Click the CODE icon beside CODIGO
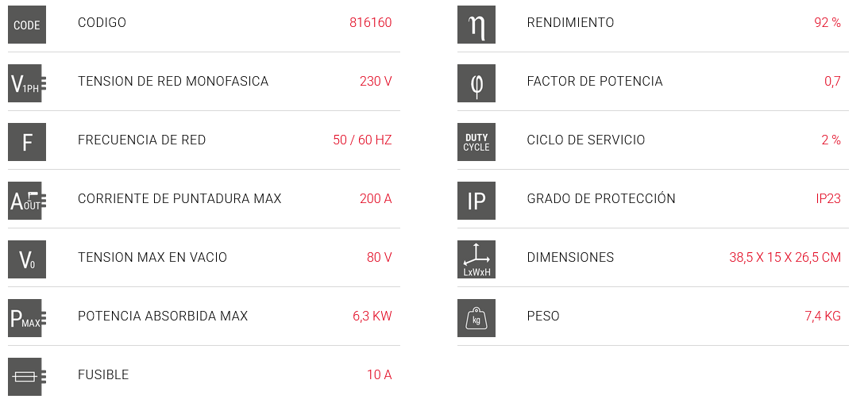This screenshot has width=868, height=399. tap(27, 25)
